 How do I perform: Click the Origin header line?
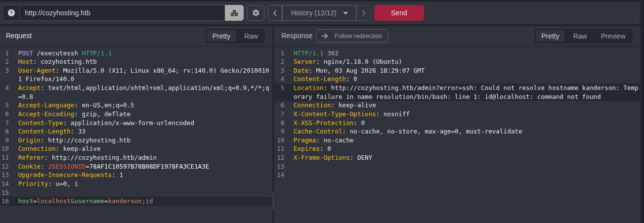[74, 140]
